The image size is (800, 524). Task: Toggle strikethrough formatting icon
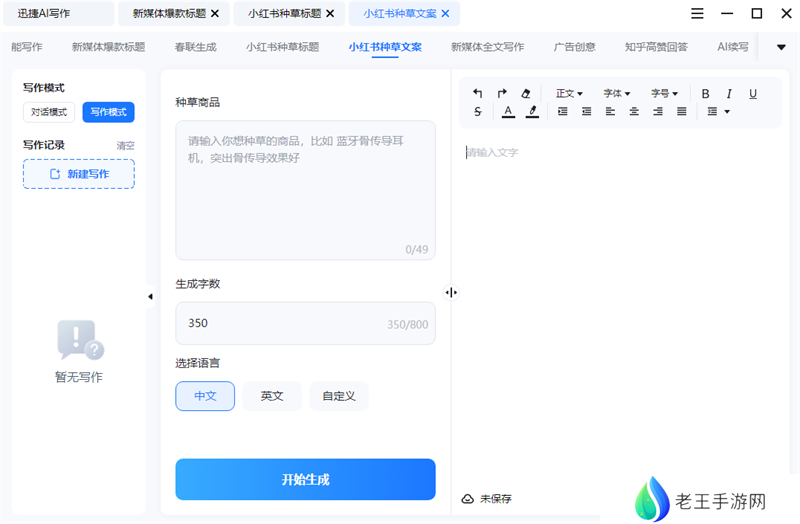[477, 112]
